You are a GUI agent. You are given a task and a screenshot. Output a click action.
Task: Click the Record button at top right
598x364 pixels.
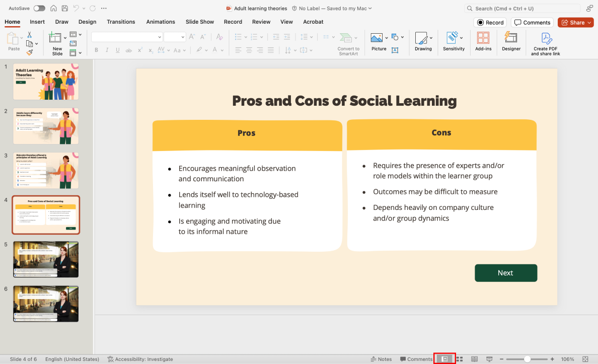490,23
